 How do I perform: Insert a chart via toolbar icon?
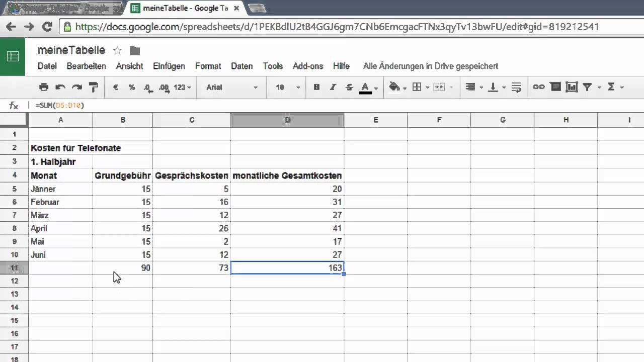572,87
